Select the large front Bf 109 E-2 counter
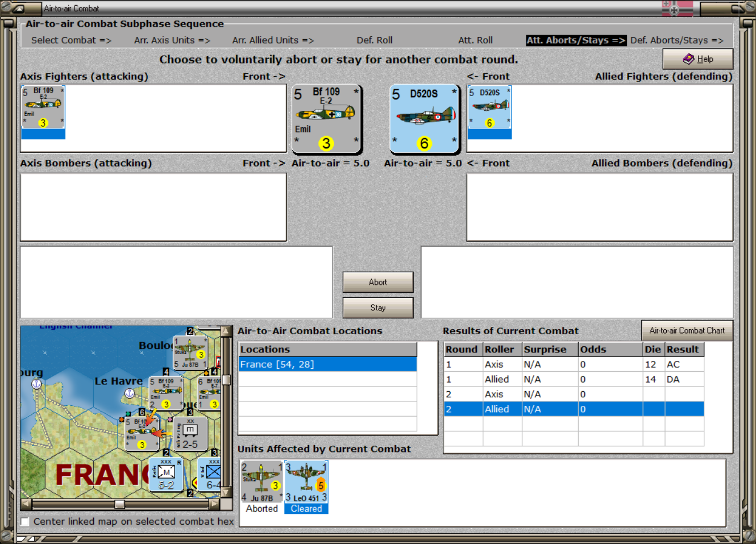The height and width of the screenshot is (544, 756). point(326,119)
